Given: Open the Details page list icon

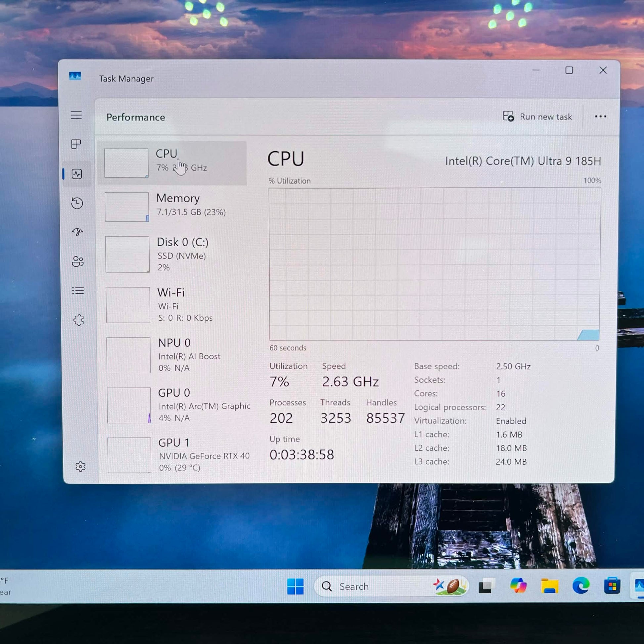Looking at the screenshot, I should click(x=78, y=291).
